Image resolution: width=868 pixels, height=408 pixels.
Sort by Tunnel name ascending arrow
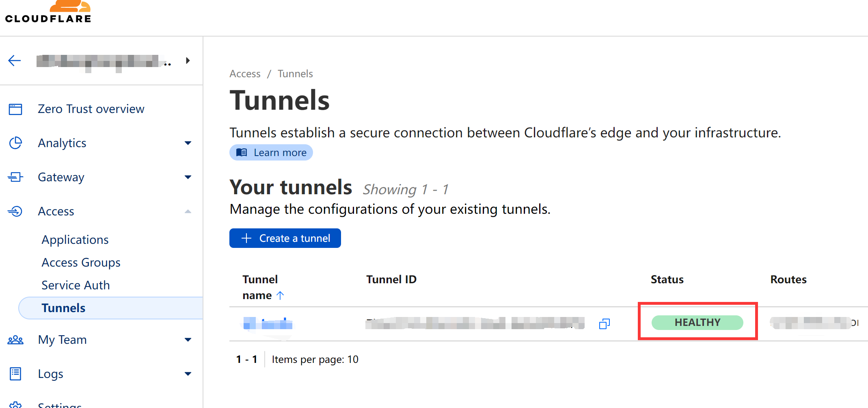[x=281, y=295]
